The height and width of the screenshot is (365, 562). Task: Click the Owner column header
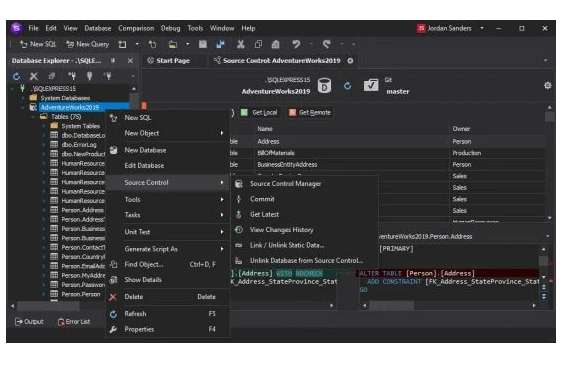coord(461,129)
